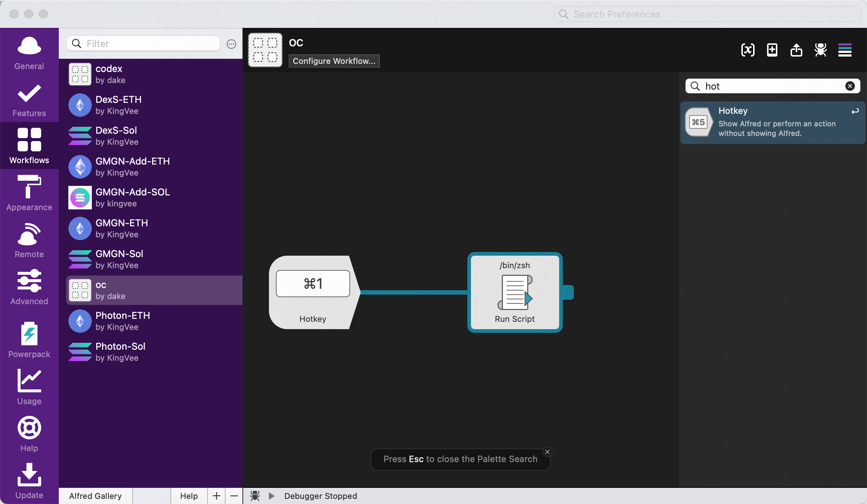Viewport: 867px width, 504px height.
Task: Toggle the debugger bug icon in the top toolbar
Action: click(x=820, y=50)
